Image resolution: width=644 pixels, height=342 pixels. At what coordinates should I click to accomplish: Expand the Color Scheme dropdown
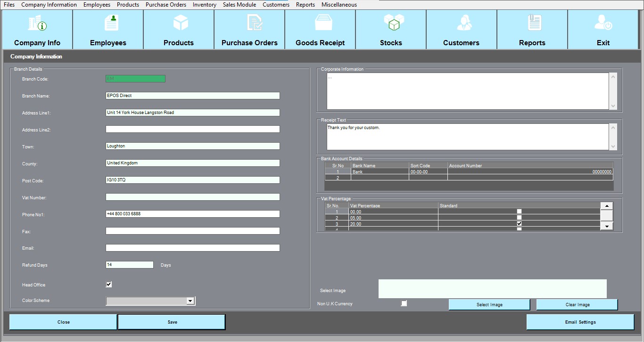[190, 301]
